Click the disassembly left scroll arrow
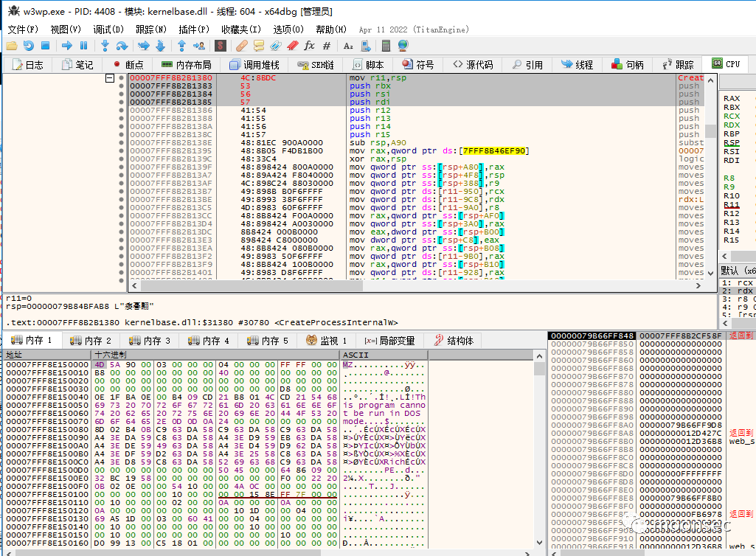Viewport: 756px width, 556px height. tap(134, 285)
